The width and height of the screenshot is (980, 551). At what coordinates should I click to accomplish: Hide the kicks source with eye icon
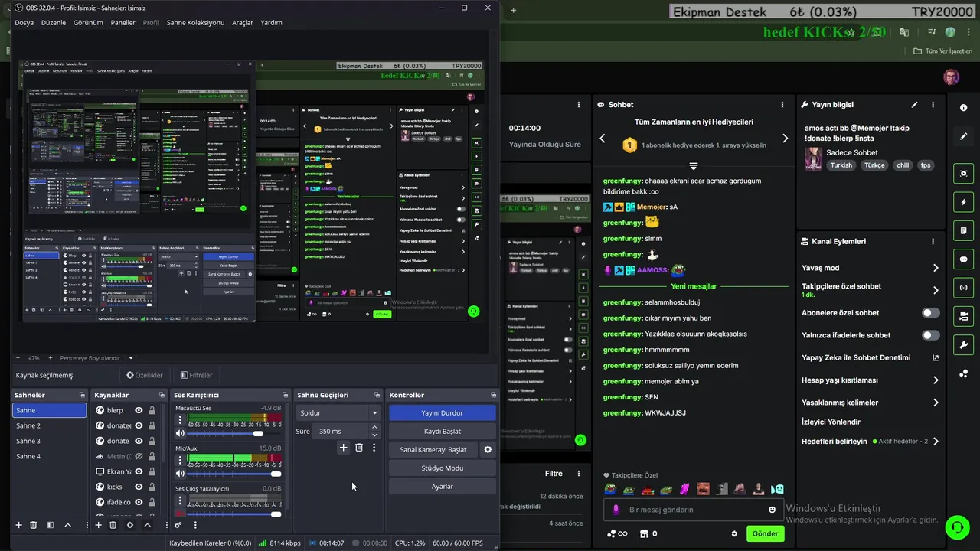point(139,487)
